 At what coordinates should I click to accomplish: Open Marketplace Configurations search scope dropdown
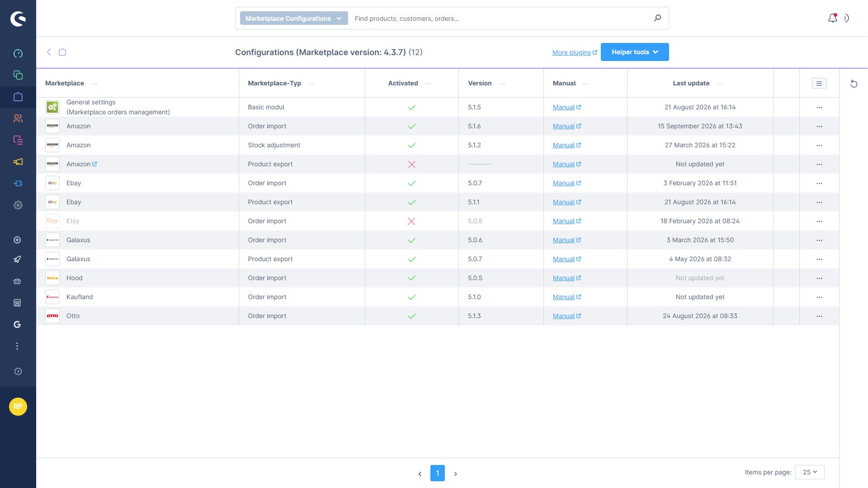(294, 18)
